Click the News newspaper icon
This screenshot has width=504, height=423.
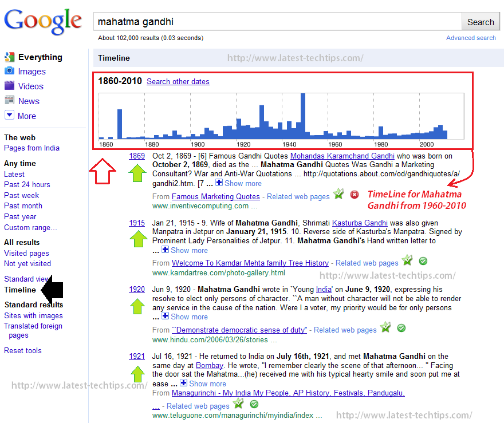pyautogui.click(x=9, y=100)
